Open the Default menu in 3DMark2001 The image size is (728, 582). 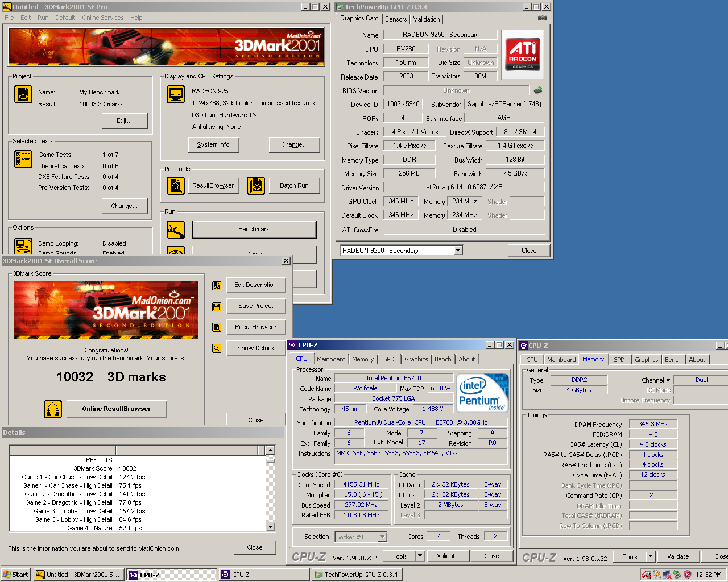click(65, 18)
